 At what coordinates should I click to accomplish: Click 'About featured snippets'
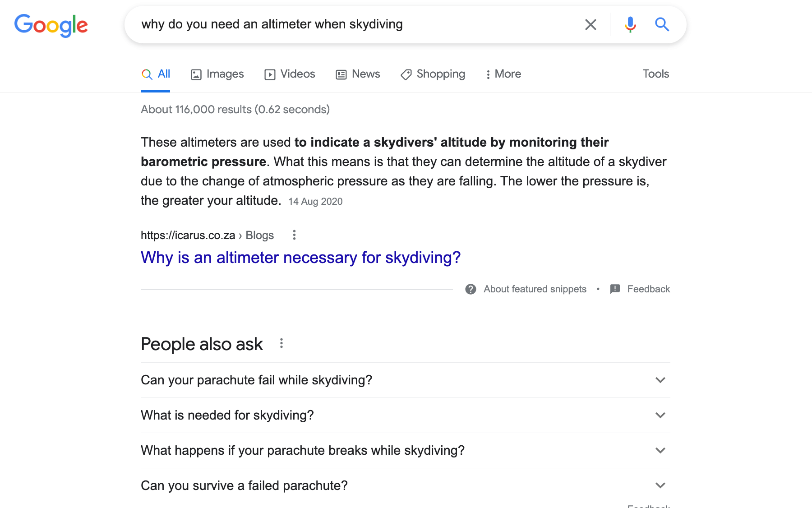click(x=534, y=289)
